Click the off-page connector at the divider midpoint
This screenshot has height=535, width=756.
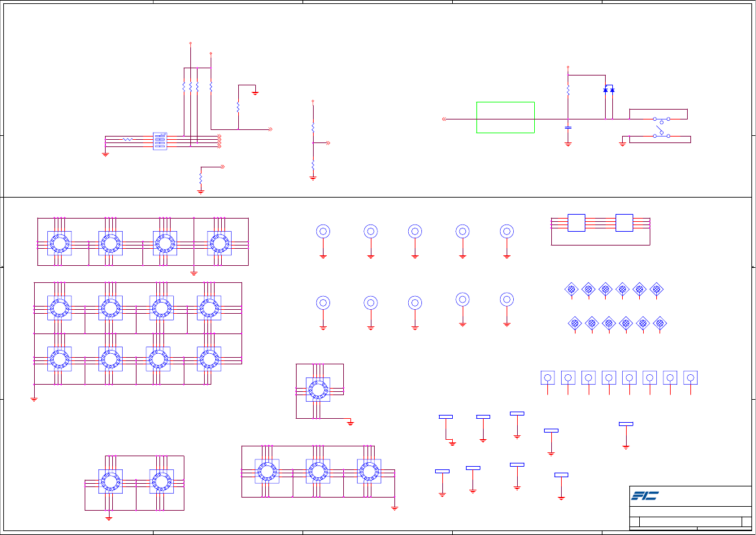(328, 143)
